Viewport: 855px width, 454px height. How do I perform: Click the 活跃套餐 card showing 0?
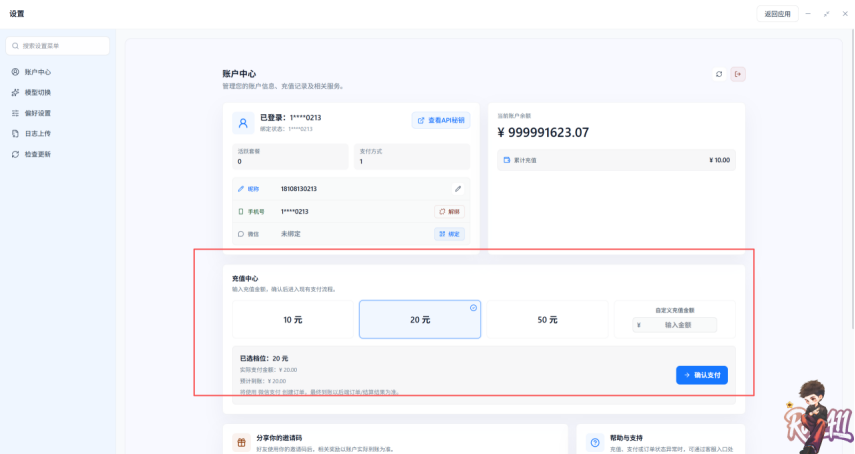tap(290, 156)
